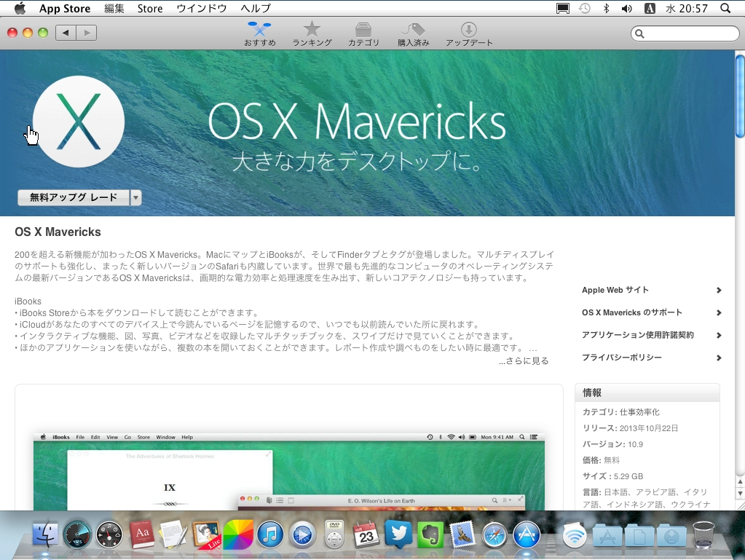
Task: Open Safari from the Dock
Action: click(x=494, y=535)
